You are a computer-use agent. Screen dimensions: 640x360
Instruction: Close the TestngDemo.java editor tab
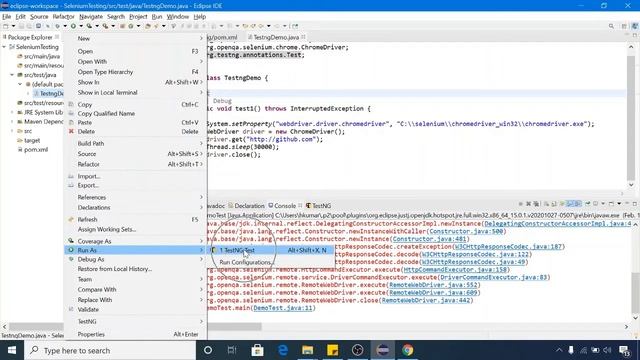(x=303, y=37)
